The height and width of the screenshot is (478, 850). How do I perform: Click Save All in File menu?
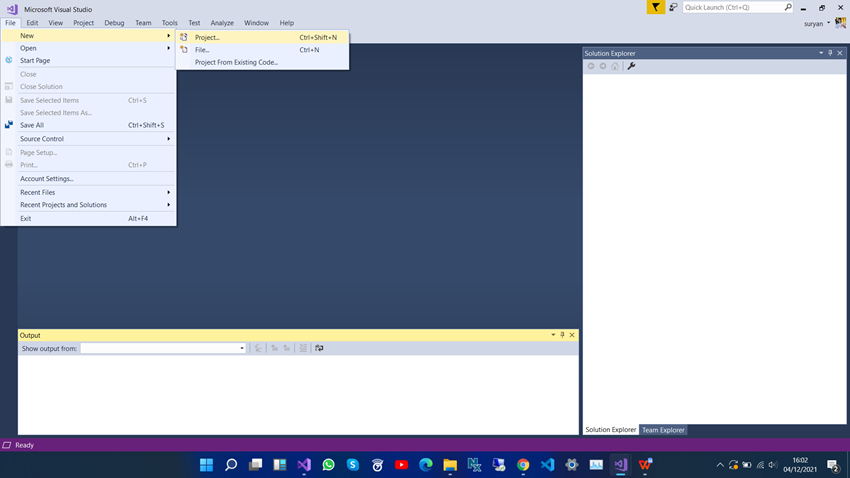coord(88,125)
